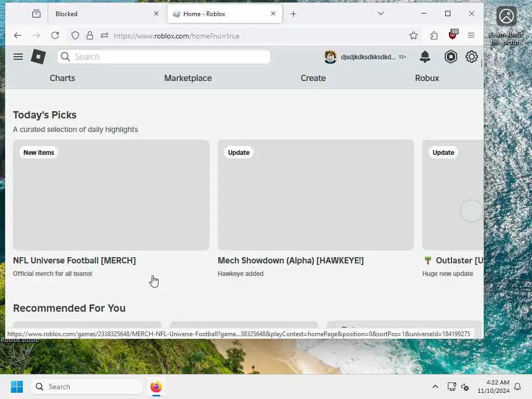This screenshot has width=532, height=399.
Task: Open site permissions icon in address bar
Action: pos(104,36)
